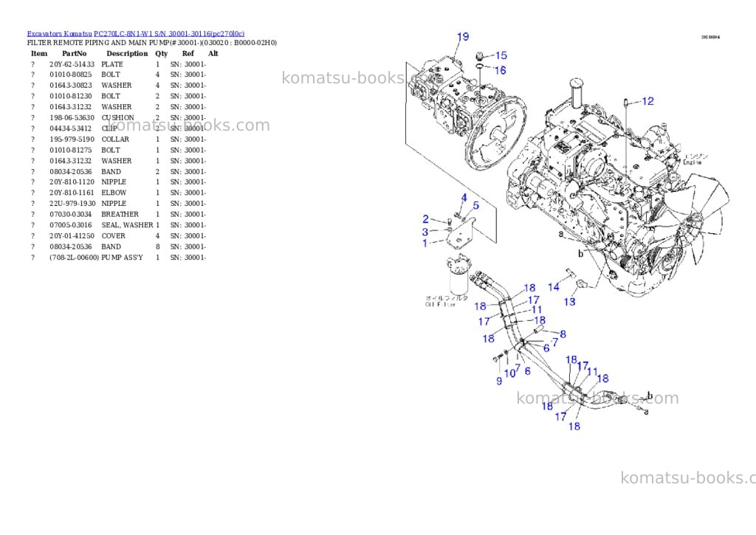Image resolution: width=756 pixels, height=535 pixels.
Task: Click callout 16 on the diagram
Action: (x=500, y=70)
